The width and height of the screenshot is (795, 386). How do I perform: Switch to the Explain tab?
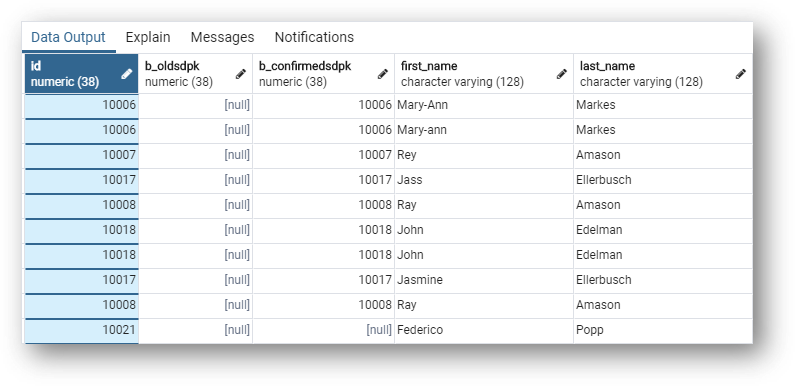click(148, 38)
